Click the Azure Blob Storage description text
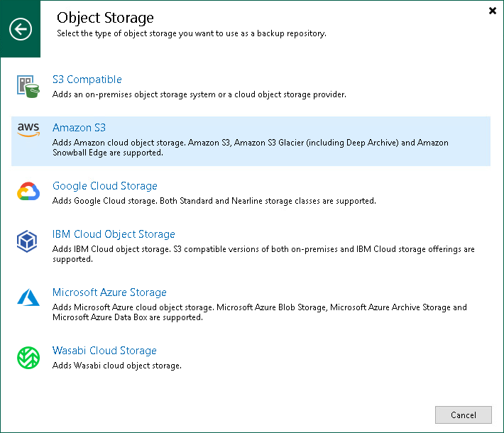Image resolution: width=504 pixels, height=433 pixels. click(260, 312)
